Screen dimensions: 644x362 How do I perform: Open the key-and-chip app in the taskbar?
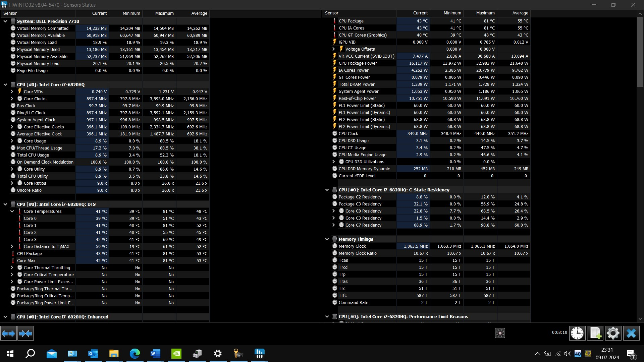point(238,354)
